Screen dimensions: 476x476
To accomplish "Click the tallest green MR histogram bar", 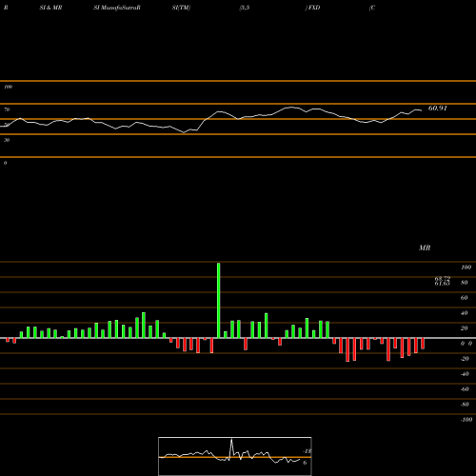I will tap(219, 300).
